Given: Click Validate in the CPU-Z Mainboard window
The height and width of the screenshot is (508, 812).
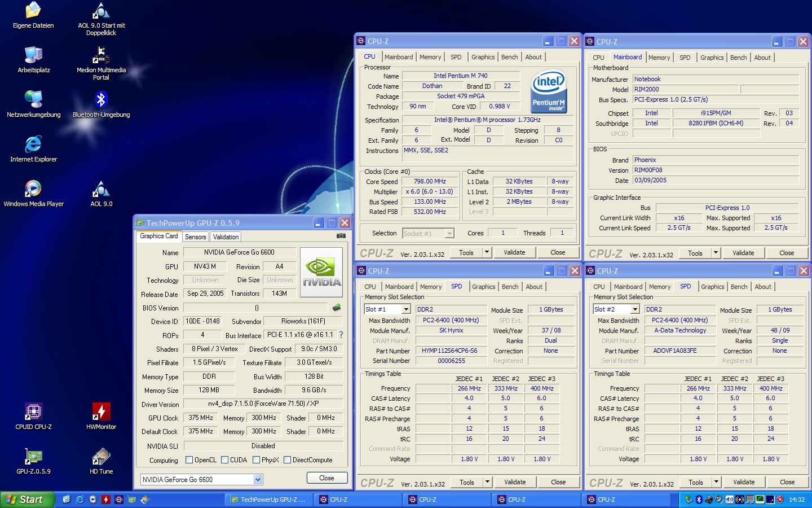Looking at the screenshot, I should tap(743, 253).
